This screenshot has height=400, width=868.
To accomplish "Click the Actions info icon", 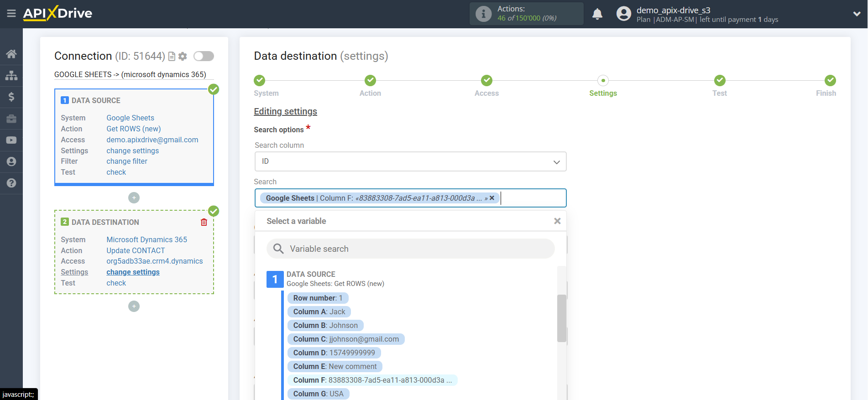I will click(483, 14).
